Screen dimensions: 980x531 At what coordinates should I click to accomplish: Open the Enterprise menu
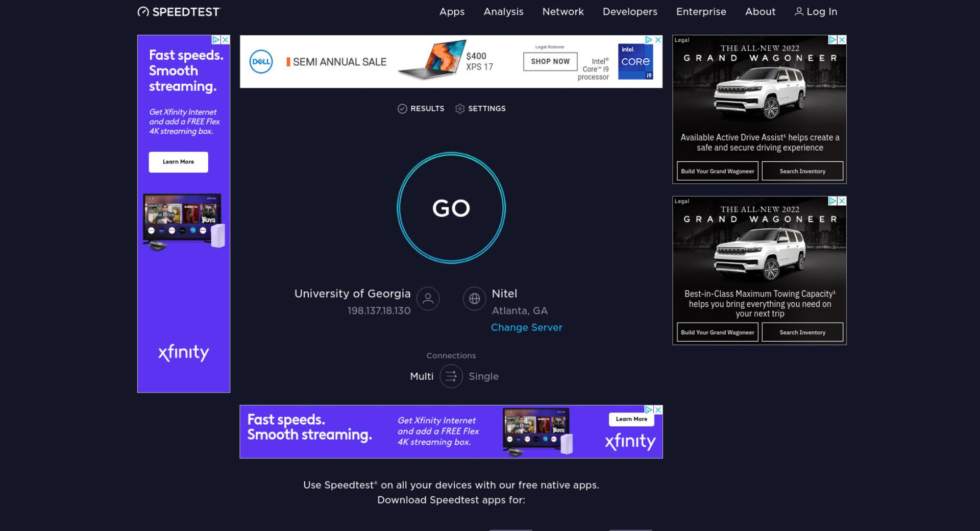coord(701,12)
